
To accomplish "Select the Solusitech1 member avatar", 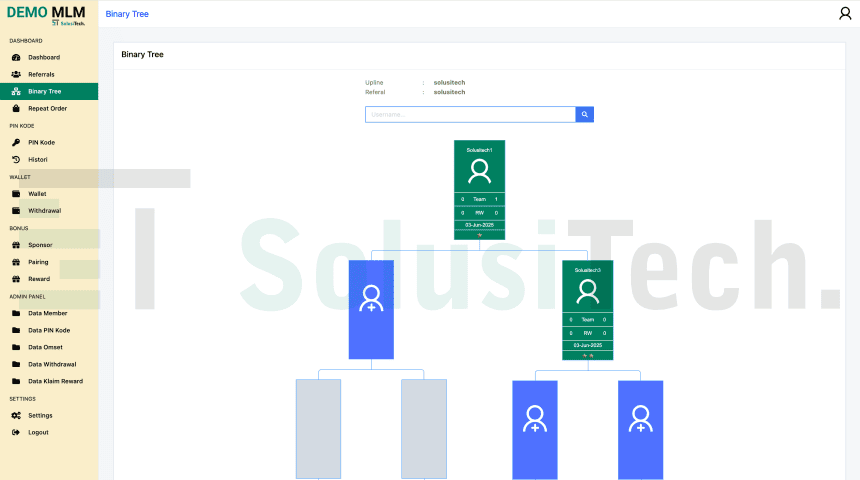I will point(479,171).
